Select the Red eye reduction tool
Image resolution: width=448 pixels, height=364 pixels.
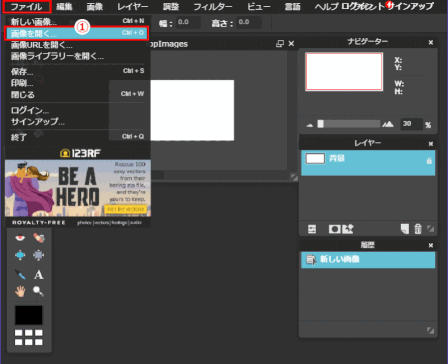coord(20,238)
